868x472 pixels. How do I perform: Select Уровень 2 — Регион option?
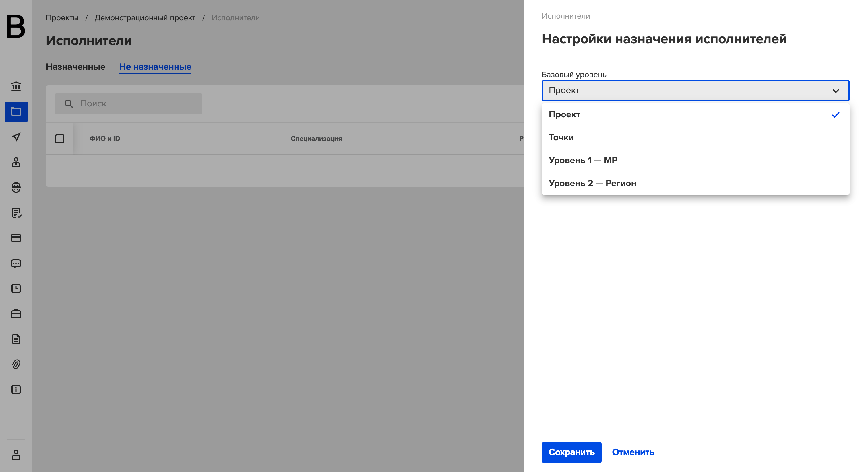(695, 183)
